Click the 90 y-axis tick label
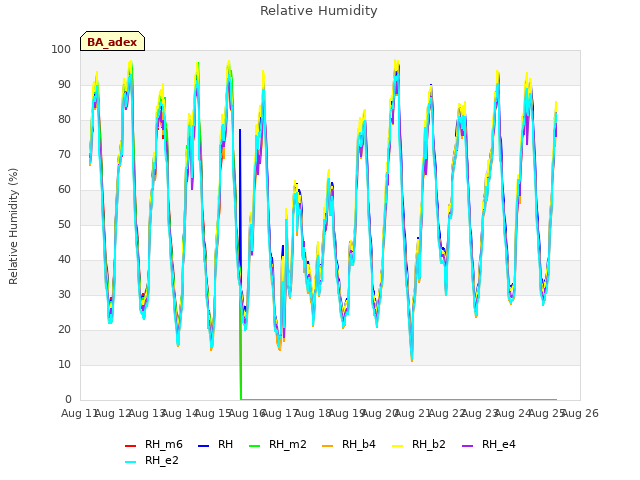The image size is (640, 480). [64, 84]
